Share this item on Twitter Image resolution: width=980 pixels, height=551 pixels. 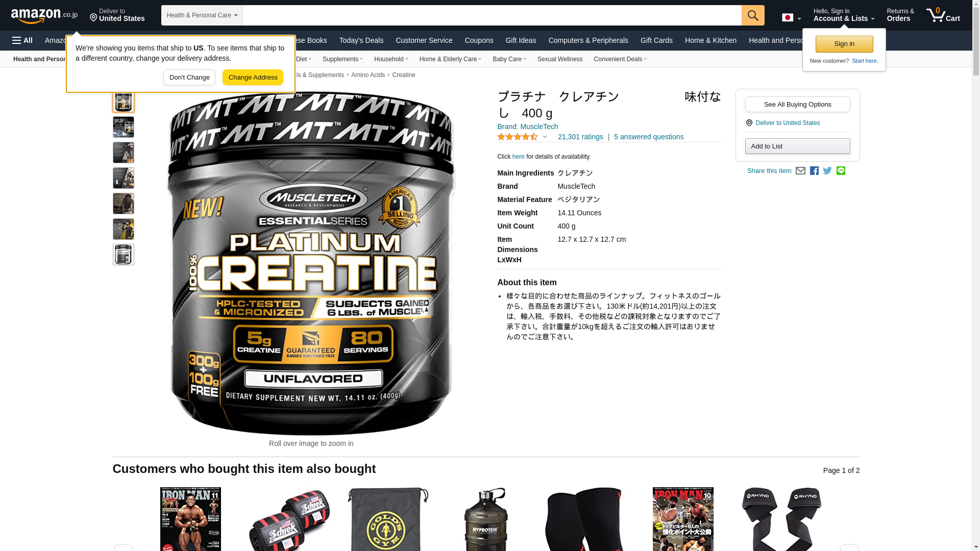827,171
